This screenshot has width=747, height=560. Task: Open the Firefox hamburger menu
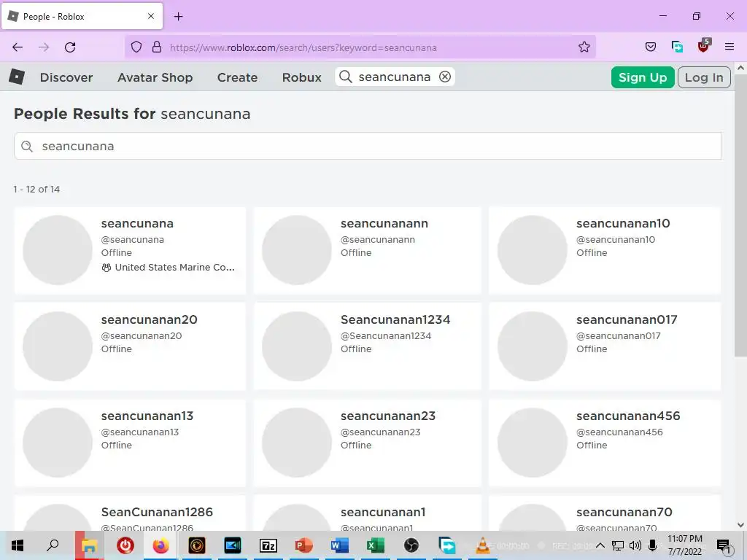click(x=729, y=47)
